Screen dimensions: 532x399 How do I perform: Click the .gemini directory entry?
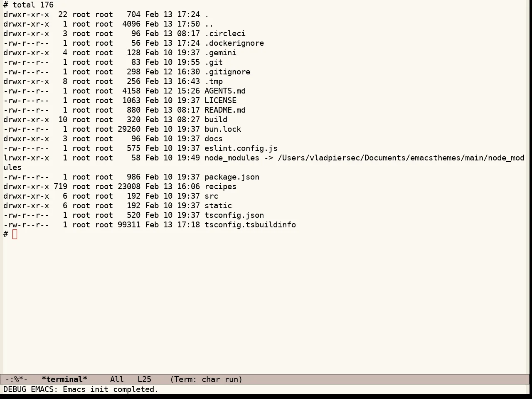point(220,53)
